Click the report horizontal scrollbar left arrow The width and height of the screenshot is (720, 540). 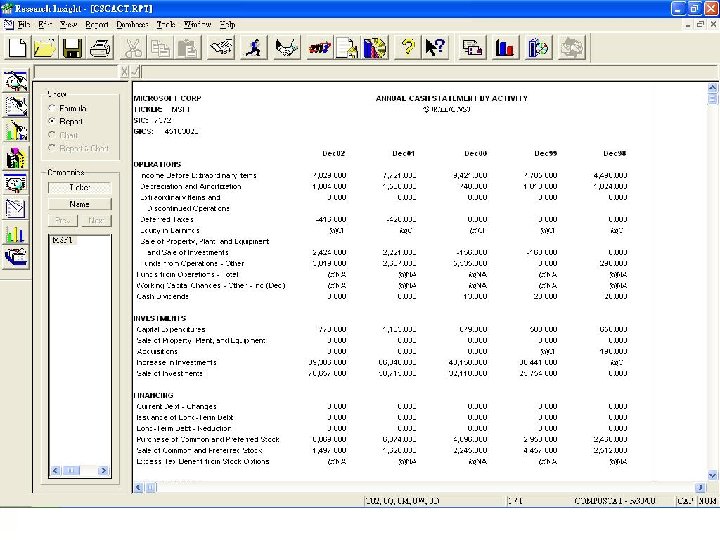point(138,487)
